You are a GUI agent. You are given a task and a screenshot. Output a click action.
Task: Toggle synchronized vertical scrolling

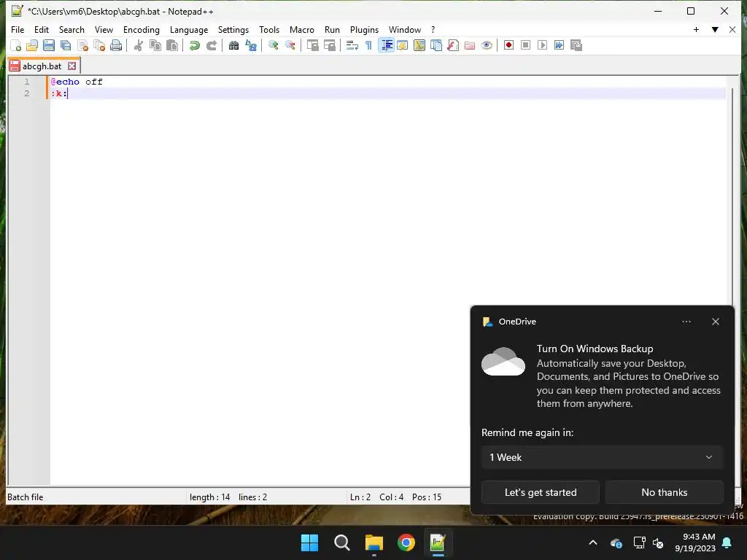pos(312,45)
